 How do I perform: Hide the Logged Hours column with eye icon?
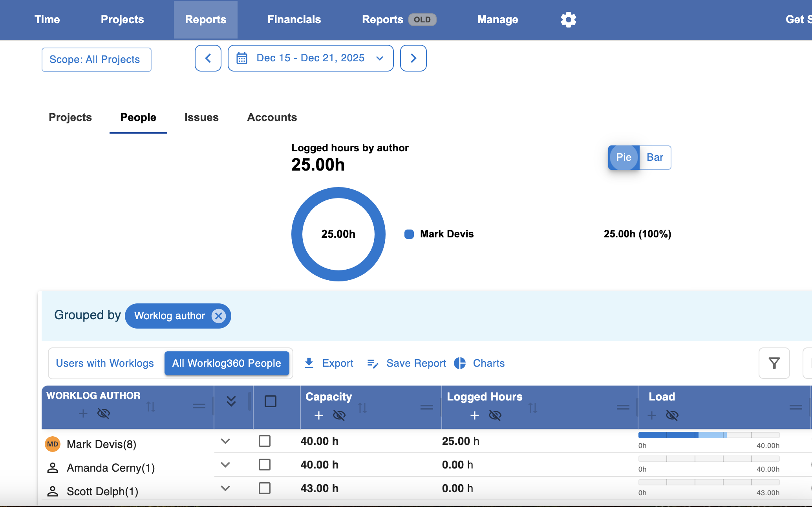tap(495, 415)
